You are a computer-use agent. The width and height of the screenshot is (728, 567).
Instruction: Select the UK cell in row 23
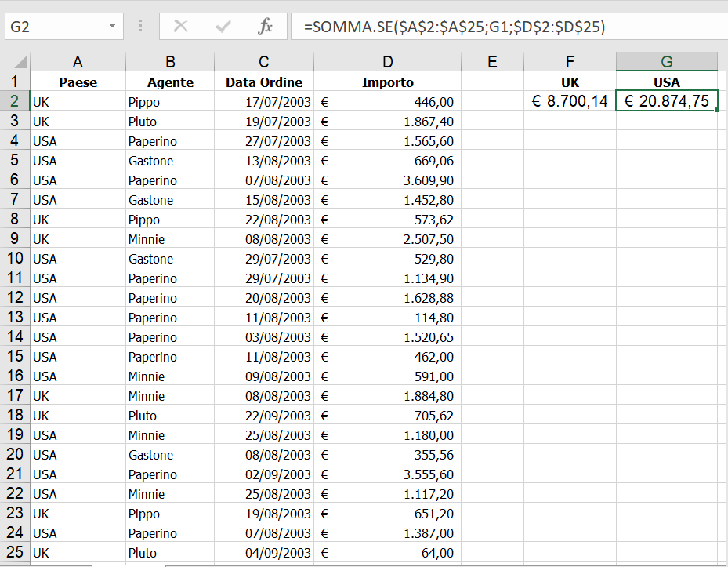click(x=78, y=513)
